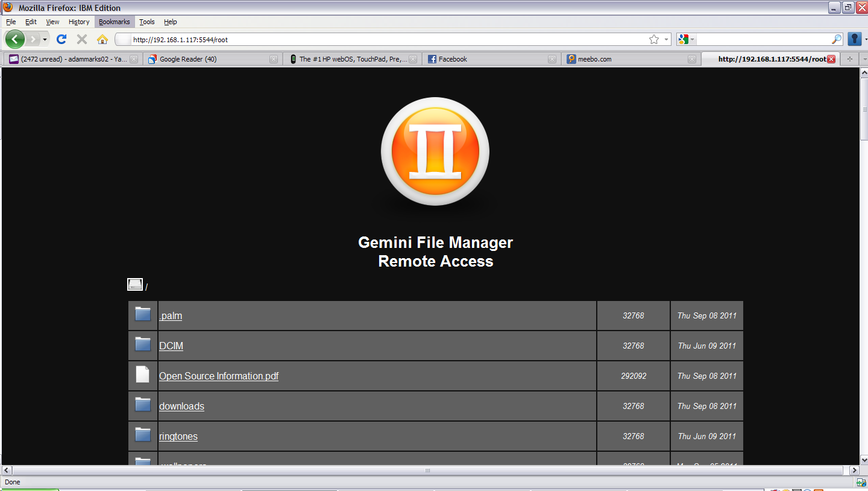Expand the URL bar history dropdown
This screenshot has width=868, height=491.
(666, 39)
